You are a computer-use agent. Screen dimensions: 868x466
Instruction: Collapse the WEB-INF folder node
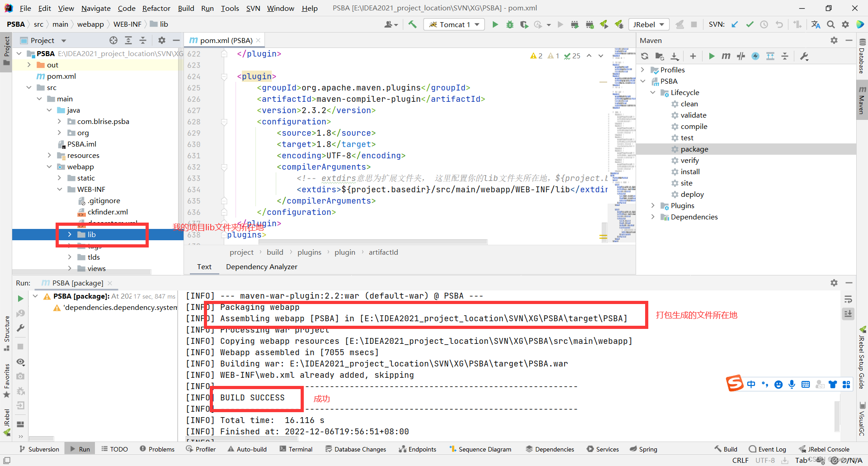[60, 189]
